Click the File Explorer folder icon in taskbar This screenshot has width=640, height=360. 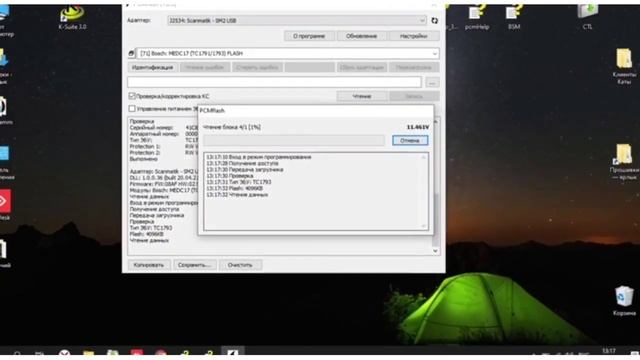[x=89, y=354]
